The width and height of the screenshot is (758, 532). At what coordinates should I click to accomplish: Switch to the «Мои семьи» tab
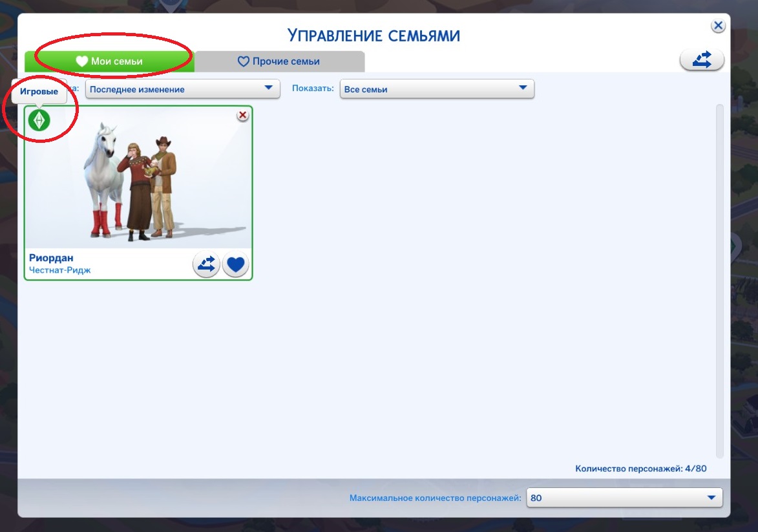pos(109,61)
